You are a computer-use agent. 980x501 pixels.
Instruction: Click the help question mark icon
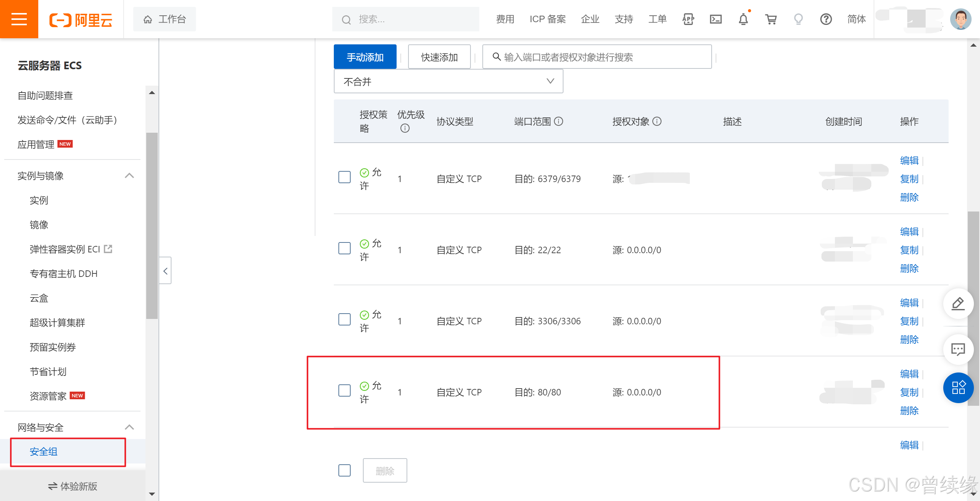(x=826, y=19)
